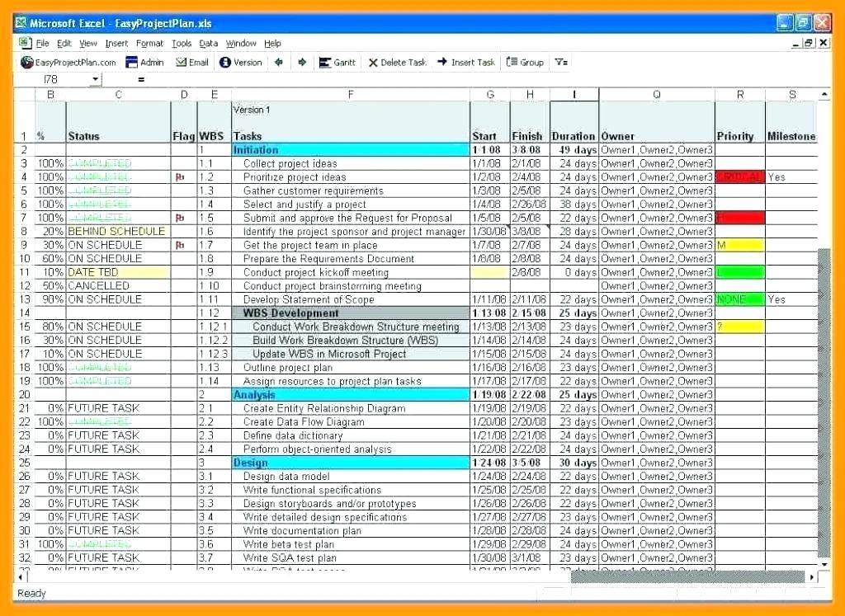Select 'Collect project ideas' task
The image size is (845, 616).
click(351, 164)
